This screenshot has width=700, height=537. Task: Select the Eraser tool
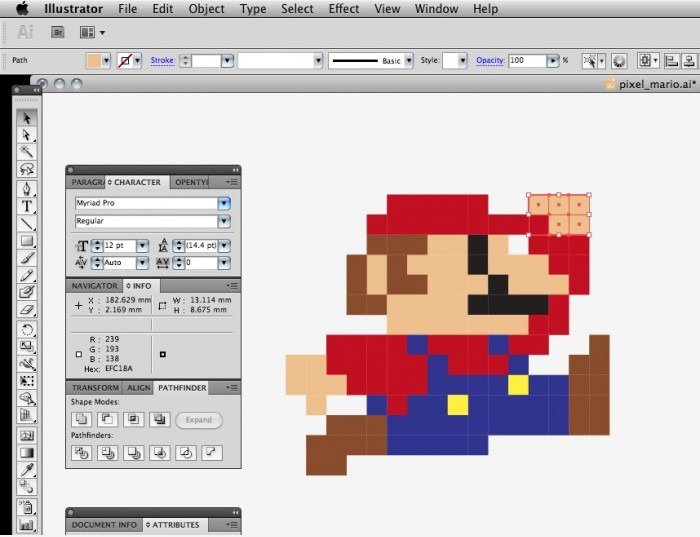[x=27, y=309]
